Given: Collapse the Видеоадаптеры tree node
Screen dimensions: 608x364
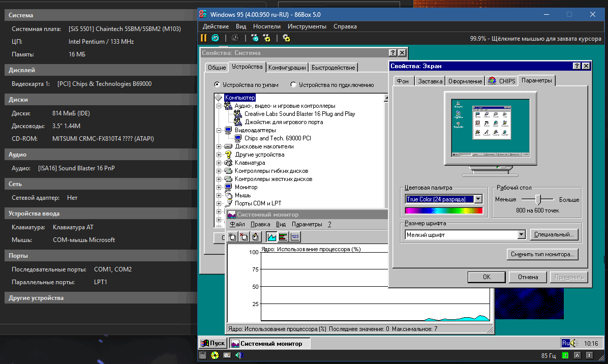Looking at the screenshot, I should click(219, 130).
